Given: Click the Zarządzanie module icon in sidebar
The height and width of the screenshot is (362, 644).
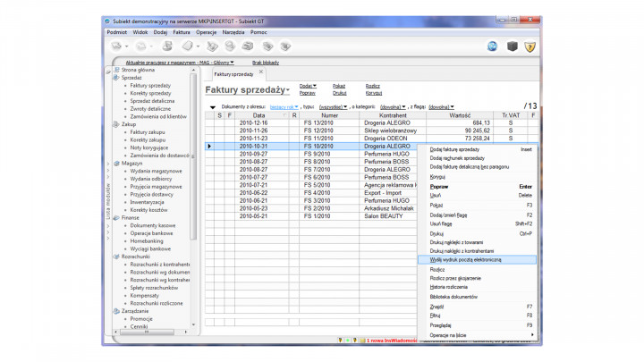Looking at the screenshot, I should pos(116,310).
